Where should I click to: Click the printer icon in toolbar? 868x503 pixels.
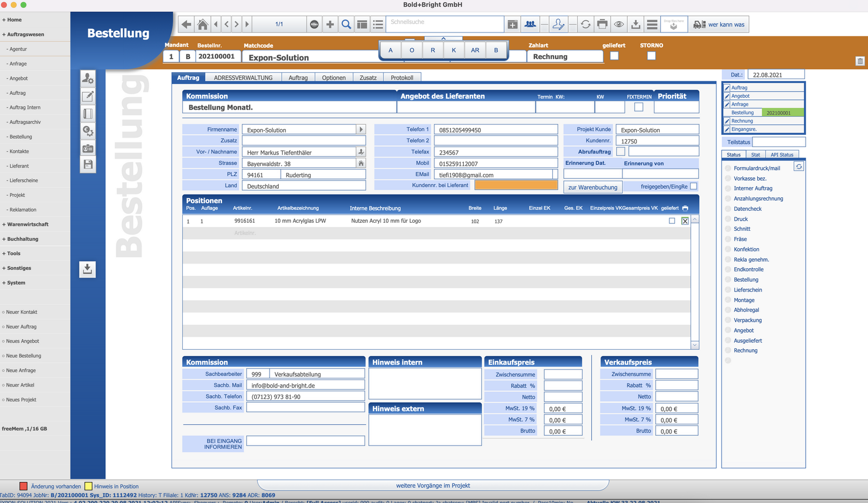pyautogui.click(x=602, y=24)
